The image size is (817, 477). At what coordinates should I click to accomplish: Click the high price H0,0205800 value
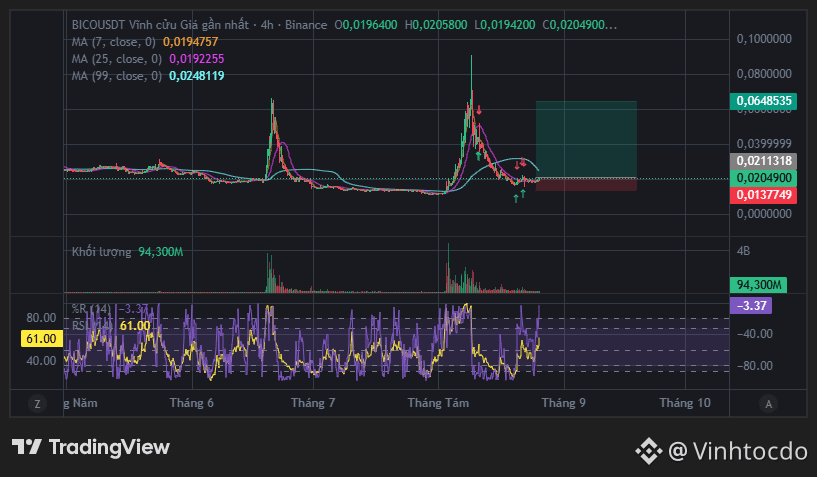coord(436,25)
